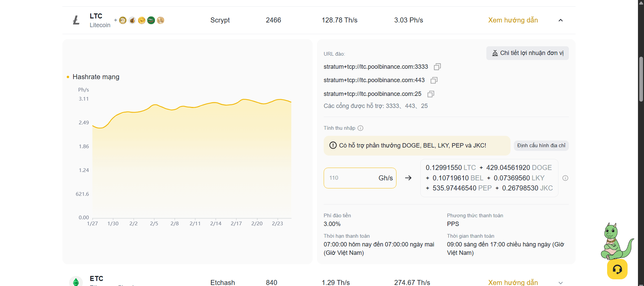Click the green dinosaur mascot
Screen dimensions: 644x286
(616, 241)
